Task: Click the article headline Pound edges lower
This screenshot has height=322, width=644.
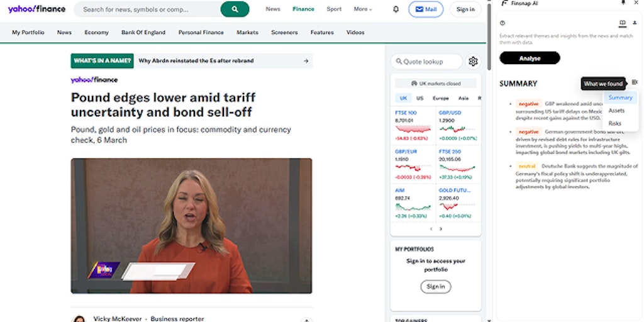Action: tap(163, 105)
